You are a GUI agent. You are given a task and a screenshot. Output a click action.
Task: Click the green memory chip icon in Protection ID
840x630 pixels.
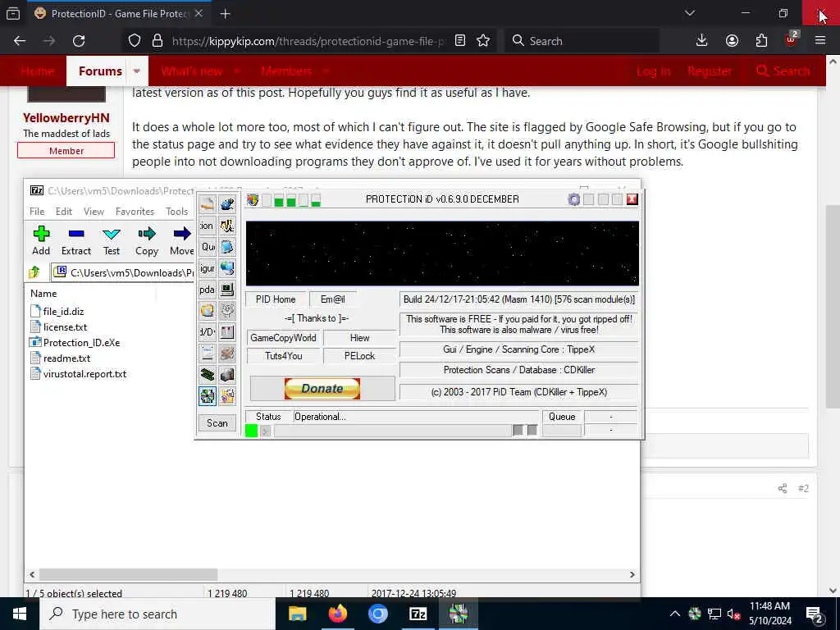(208, 374)
